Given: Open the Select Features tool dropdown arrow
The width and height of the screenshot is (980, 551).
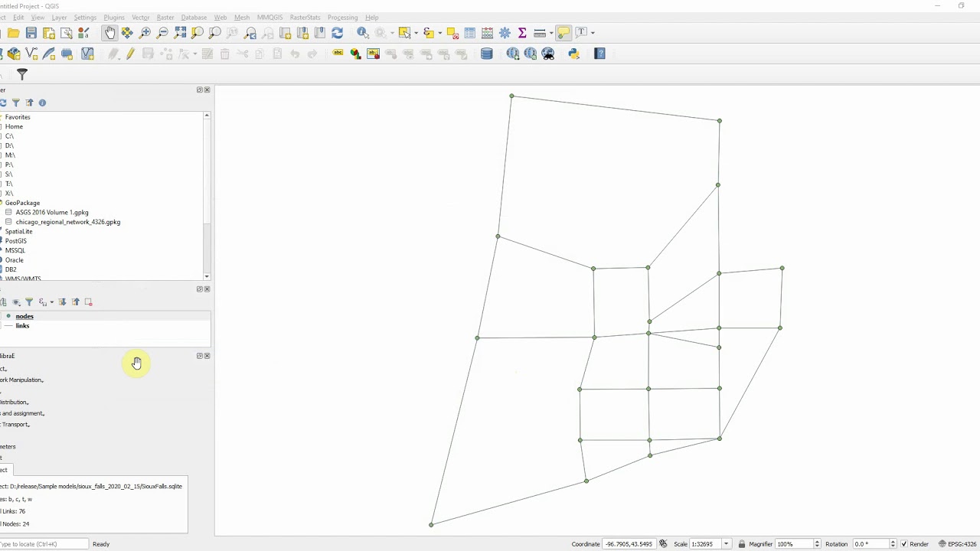Looking at the screenshot, I should pyautogui.click(x=416, y=33).
